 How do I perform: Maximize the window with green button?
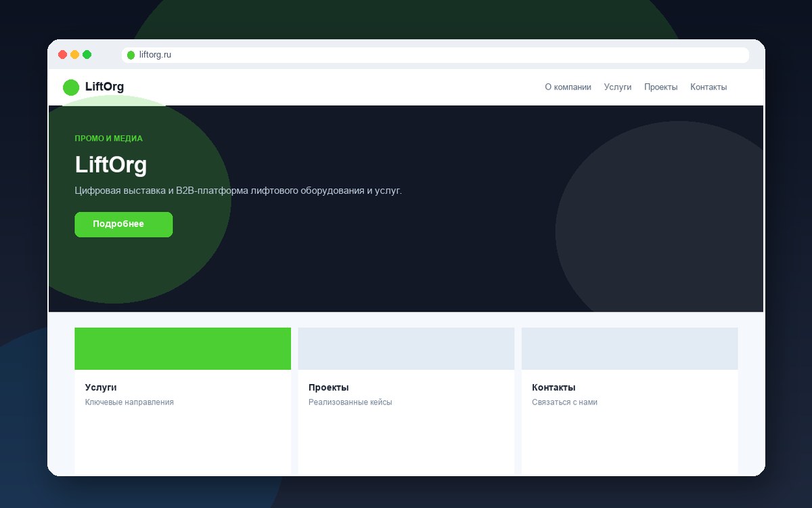tap(87, 55)
